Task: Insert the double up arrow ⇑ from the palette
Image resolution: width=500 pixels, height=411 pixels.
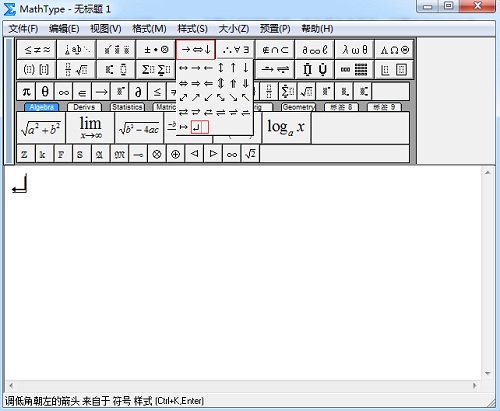Action: [x=233, y=83]
